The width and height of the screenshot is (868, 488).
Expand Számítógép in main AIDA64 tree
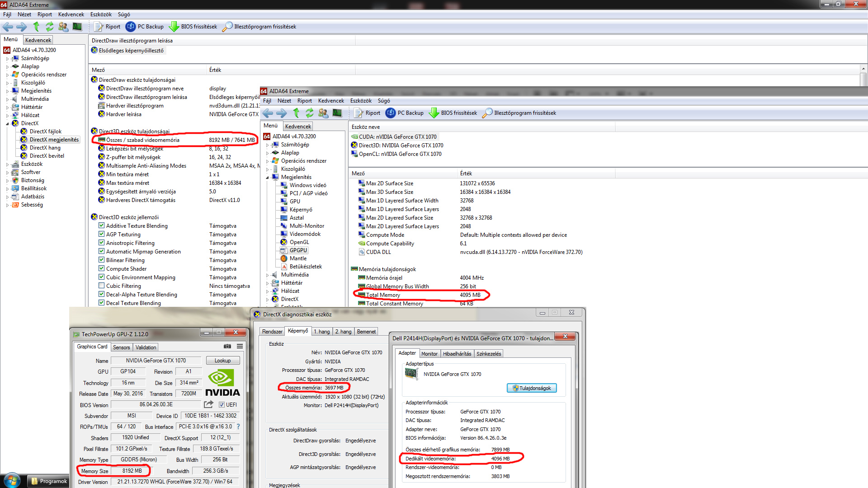(7, 58)
